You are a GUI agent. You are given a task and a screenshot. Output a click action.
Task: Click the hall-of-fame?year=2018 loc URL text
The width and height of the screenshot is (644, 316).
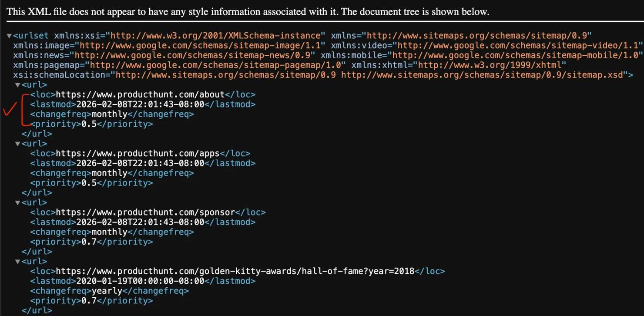(235, 271)
